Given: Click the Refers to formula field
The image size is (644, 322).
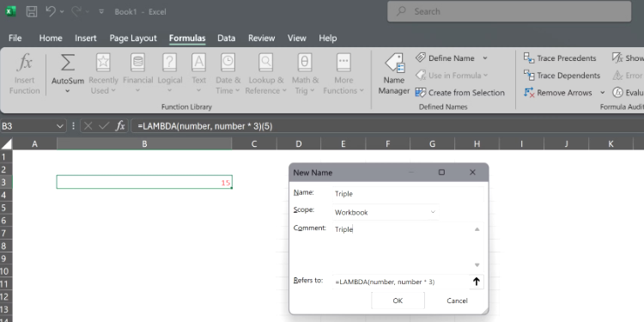Looking at the screenshot, I should [400, 282].
